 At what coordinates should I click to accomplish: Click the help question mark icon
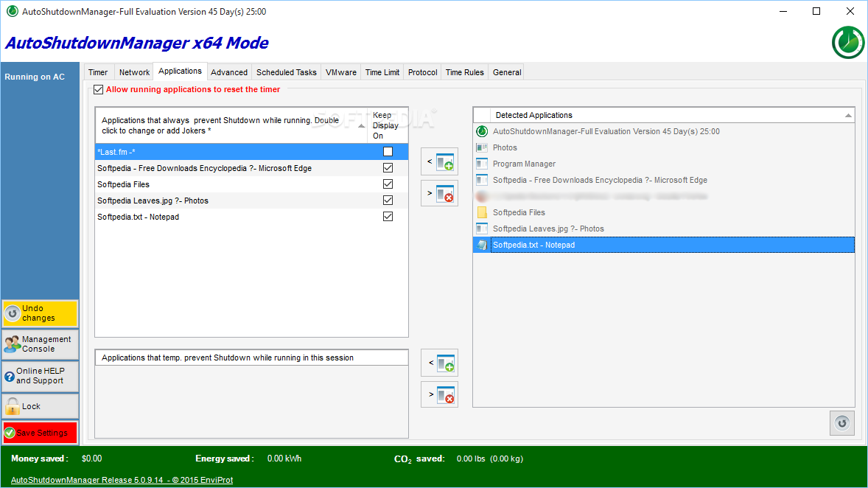pos(10,376)
